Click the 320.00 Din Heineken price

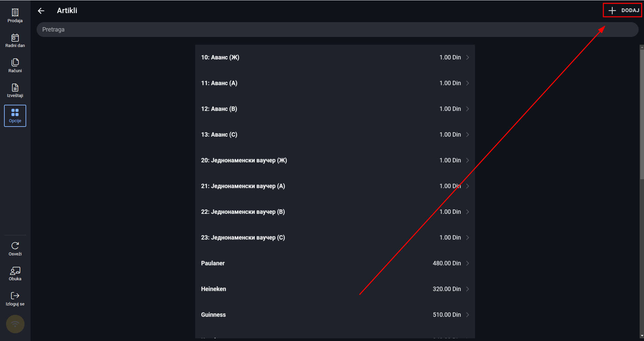(446, 289)
